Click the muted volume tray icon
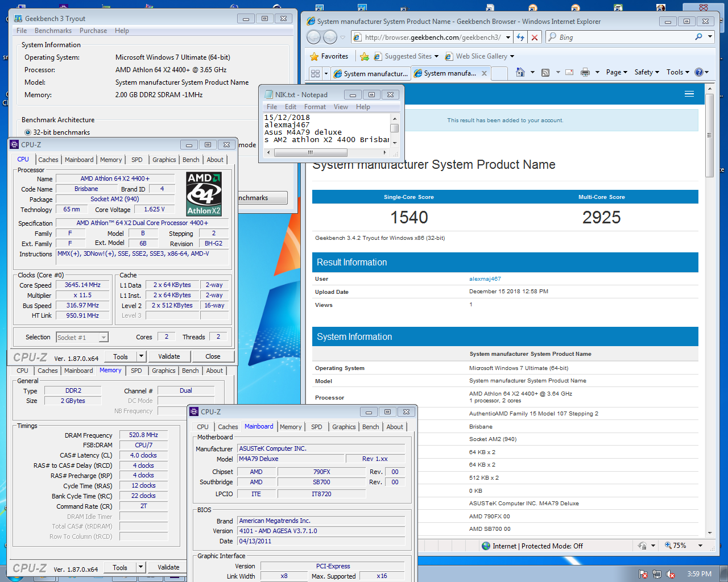Image resolution: width=728 pixels, height=582 pixels. [x=671, y=574]
